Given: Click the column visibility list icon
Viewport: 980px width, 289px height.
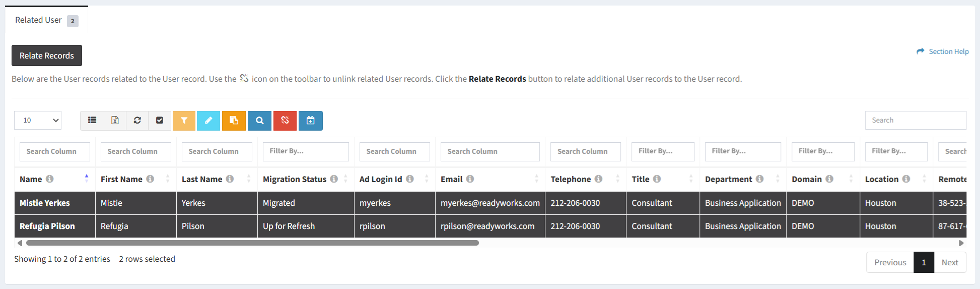Looking at the screenshot, I should coord(92,121).
